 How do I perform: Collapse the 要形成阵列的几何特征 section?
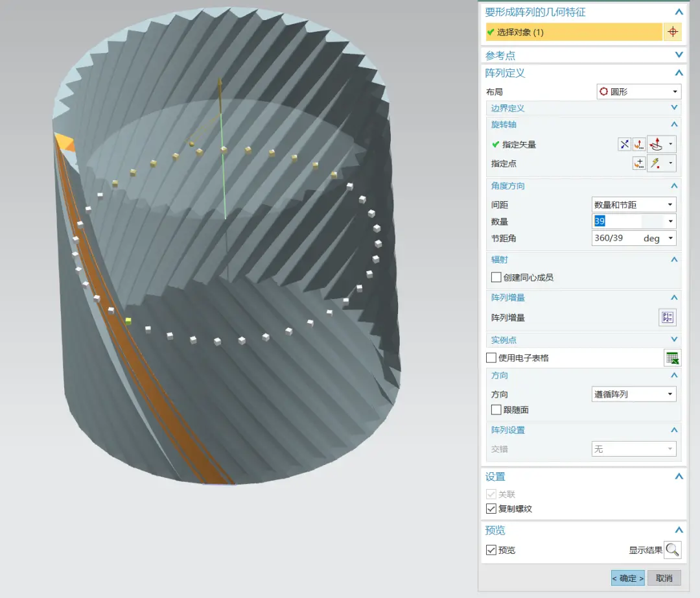coord(679,12)
